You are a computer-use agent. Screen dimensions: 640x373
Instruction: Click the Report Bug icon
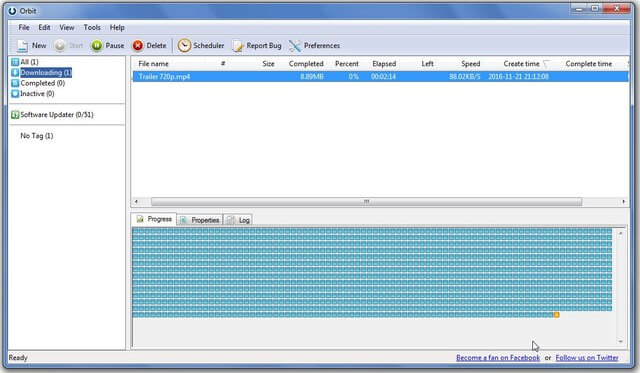[x=238, y=46]
